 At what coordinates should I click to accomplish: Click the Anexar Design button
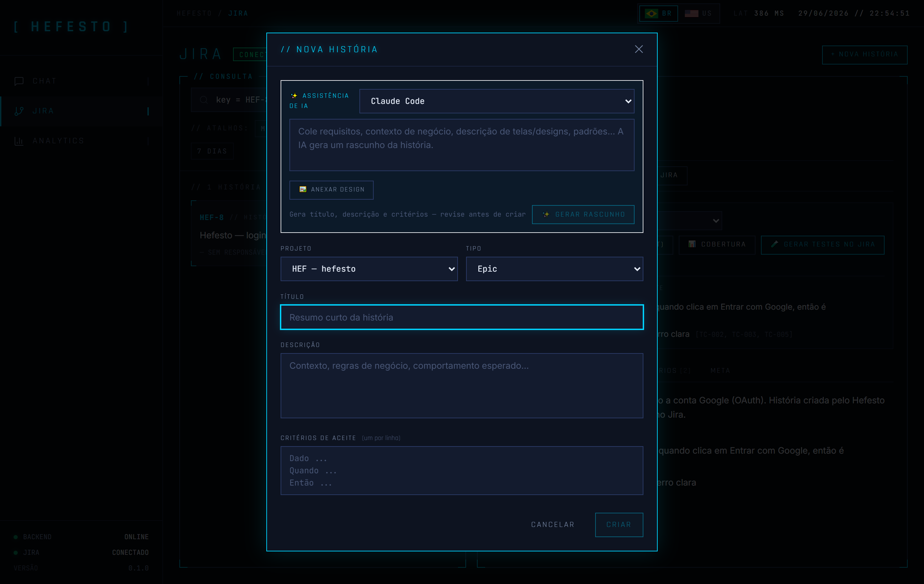tap(331, 190)
